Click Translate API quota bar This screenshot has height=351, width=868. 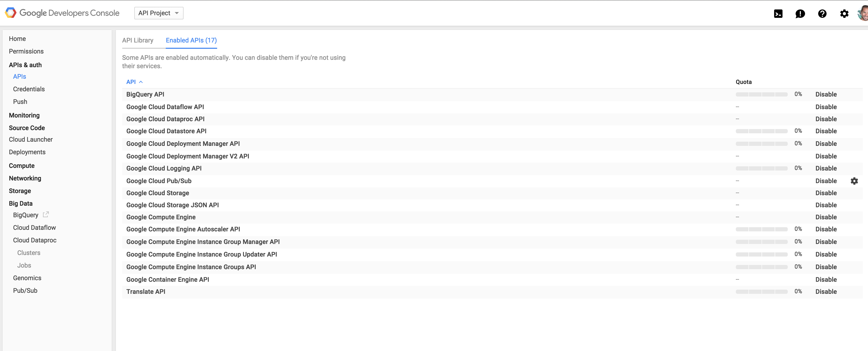762,292
